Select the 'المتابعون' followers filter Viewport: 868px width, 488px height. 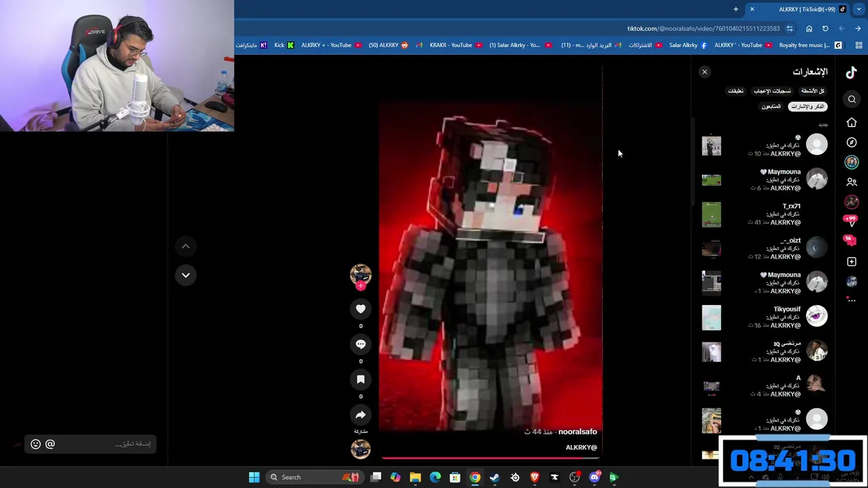click(771, 106)
